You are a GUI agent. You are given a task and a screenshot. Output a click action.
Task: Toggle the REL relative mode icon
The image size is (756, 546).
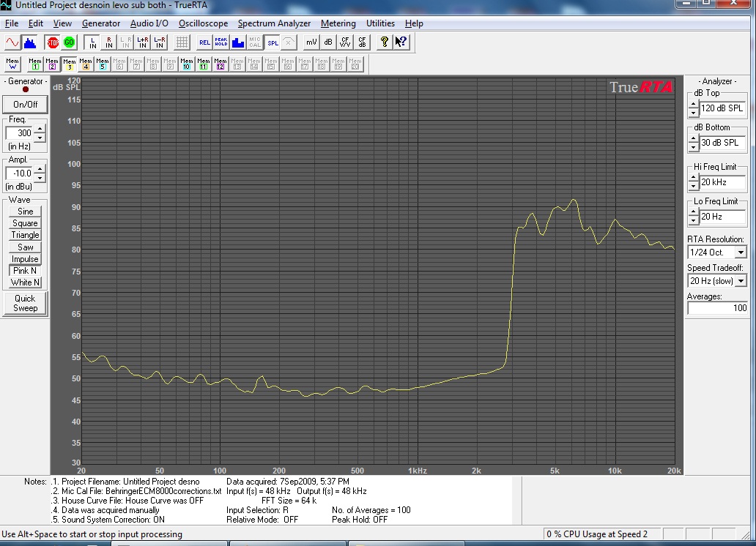click(x=204, y=42)
